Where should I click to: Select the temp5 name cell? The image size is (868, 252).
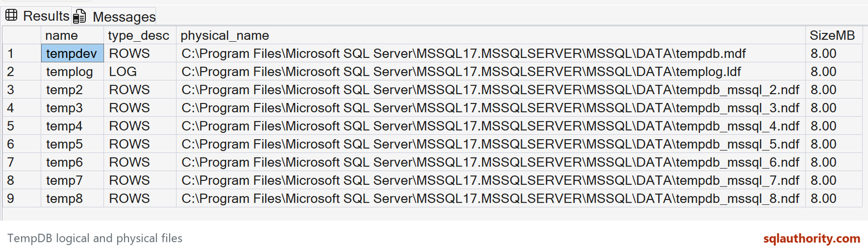pyautogui.click(x=72, y=144)
